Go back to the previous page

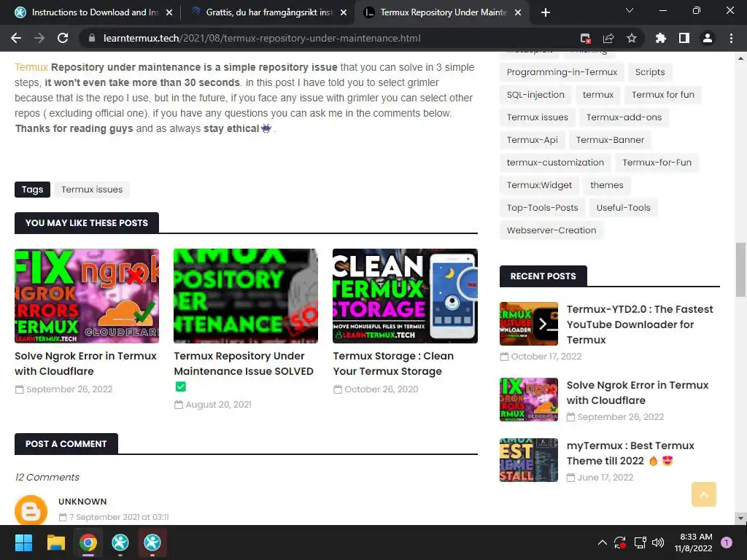click(16, 38)
